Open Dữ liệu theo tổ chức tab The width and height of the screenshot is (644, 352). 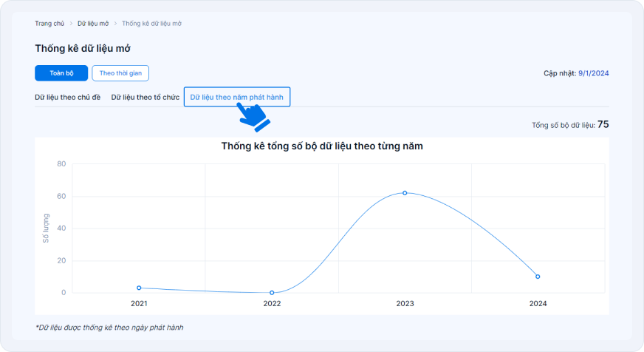145,97
